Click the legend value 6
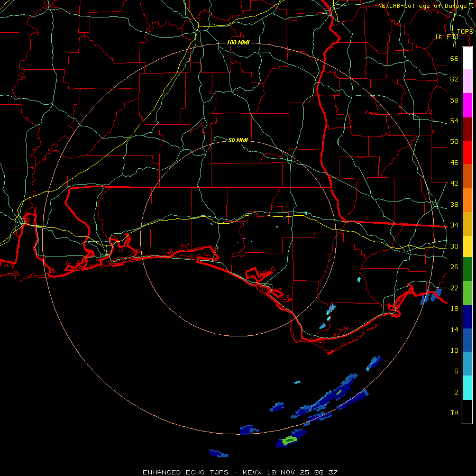476x476 pixels. 456,371
